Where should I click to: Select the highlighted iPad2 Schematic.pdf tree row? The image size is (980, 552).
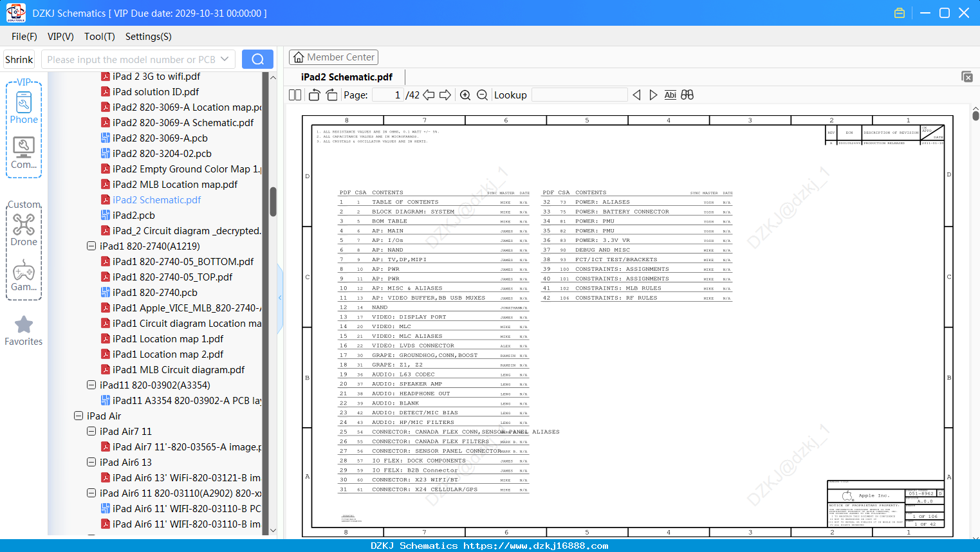click(x=156, y=200)
